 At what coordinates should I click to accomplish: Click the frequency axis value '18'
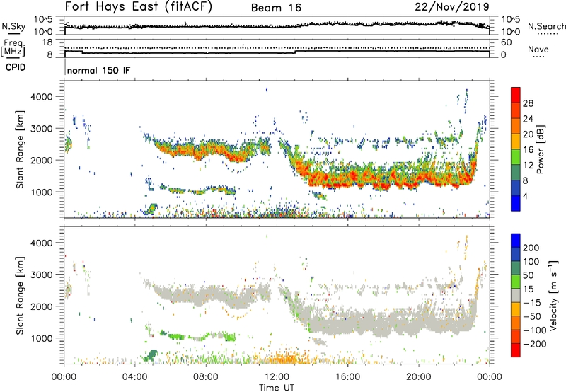[x=47, y=42]
